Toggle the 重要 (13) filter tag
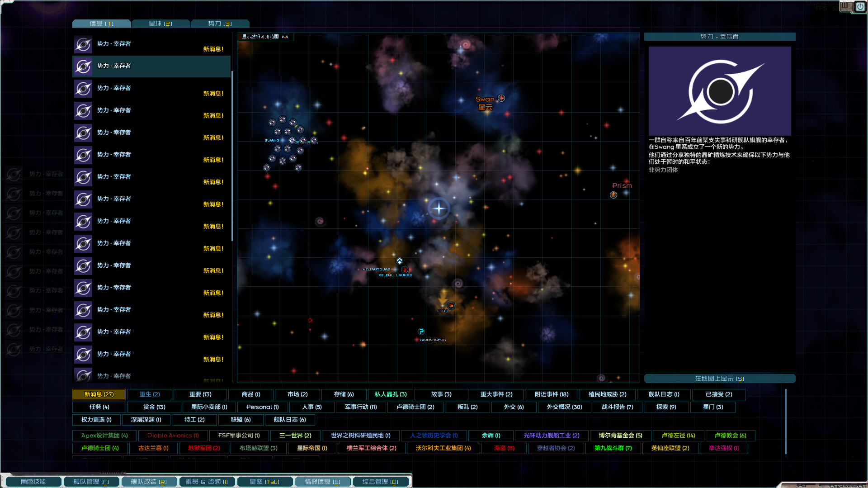 click(x=200, y=394)
